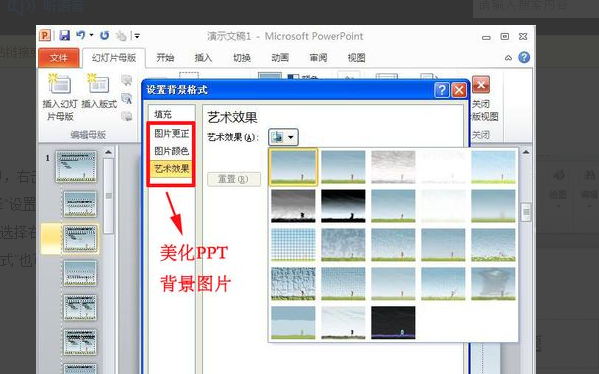
Task: Click the red Close Master View icon
Action: 481,84
